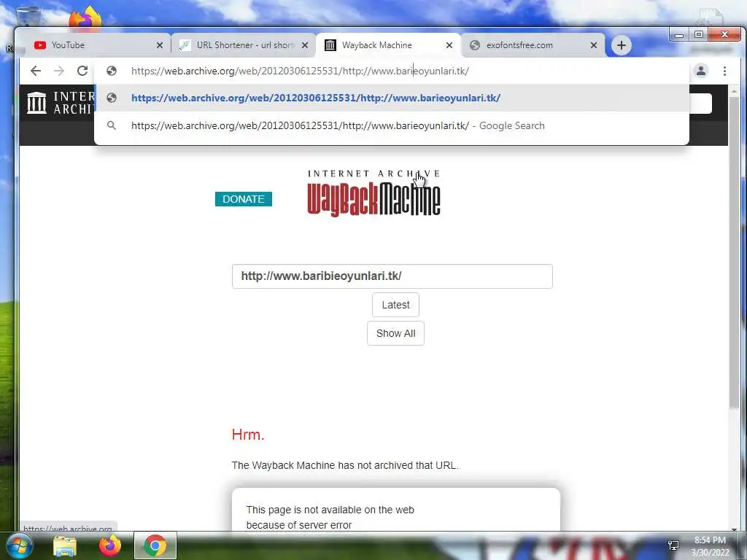Go back using the browser back arrow
Screen dimensions: 747x560
(36, 71)
